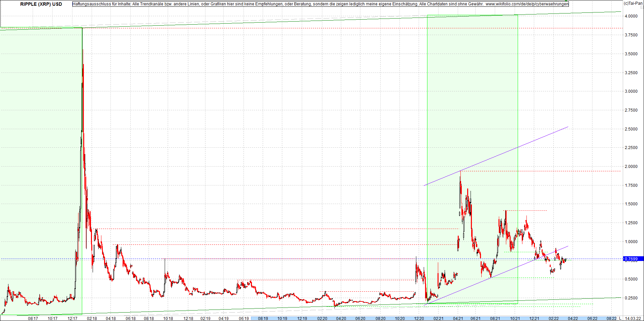Click the 1.7500 price axis label
644x321 pixels.
click(631, 185)
